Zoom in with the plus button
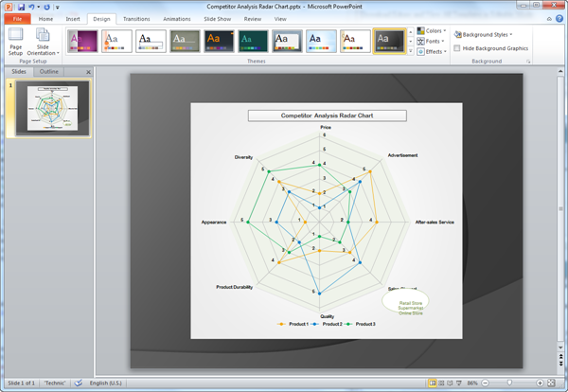This screenshot has width=568, height=392. click(540, 383)
